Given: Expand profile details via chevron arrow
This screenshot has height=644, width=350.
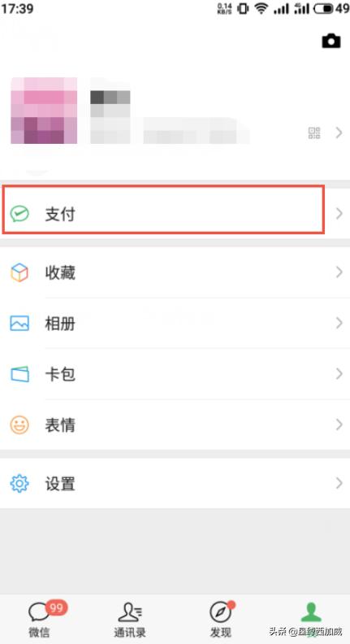Looking at the screenshot, I should coord(339,133).
